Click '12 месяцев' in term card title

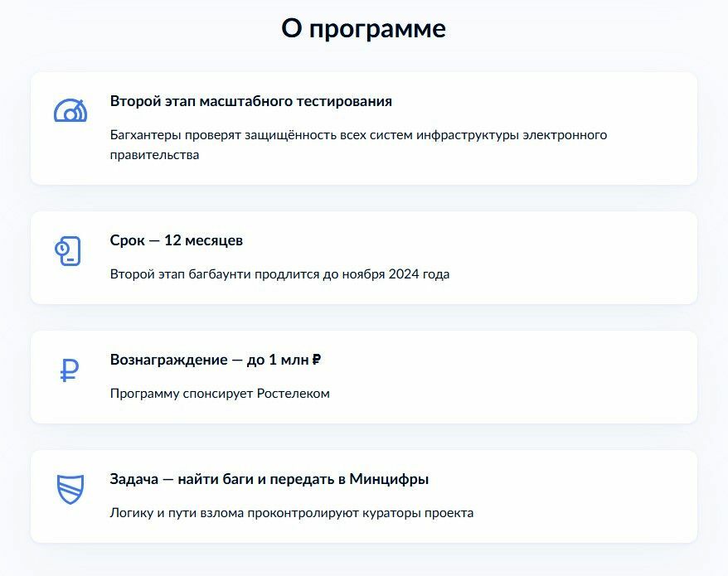pos(203,240)
